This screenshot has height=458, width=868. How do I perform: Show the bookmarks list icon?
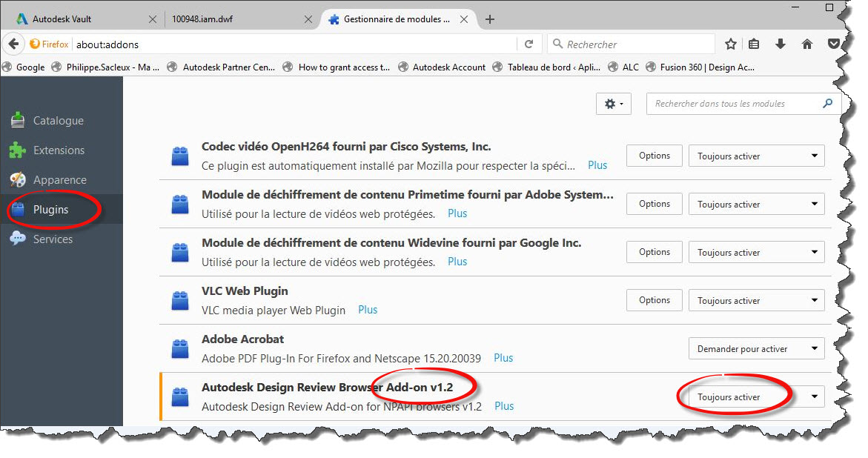pyautogui.click(x=754, y=44)
